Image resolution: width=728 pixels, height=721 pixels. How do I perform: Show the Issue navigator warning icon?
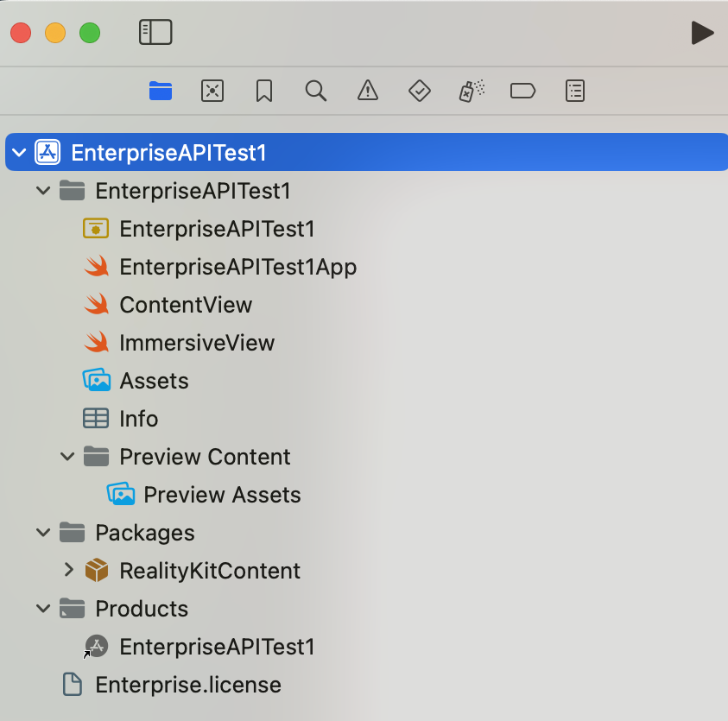pyautogui.click(x=368, y=90)
